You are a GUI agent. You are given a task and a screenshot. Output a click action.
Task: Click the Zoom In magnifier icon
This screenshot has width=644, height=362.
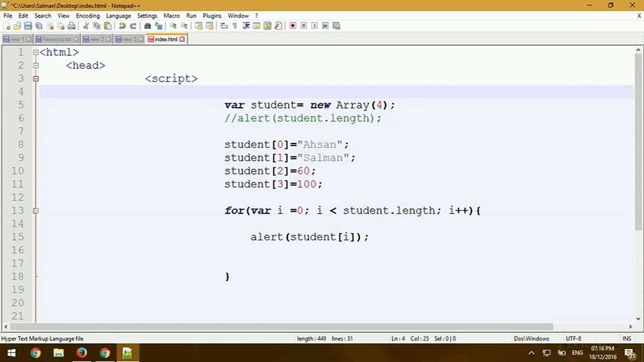coord(173,26)
